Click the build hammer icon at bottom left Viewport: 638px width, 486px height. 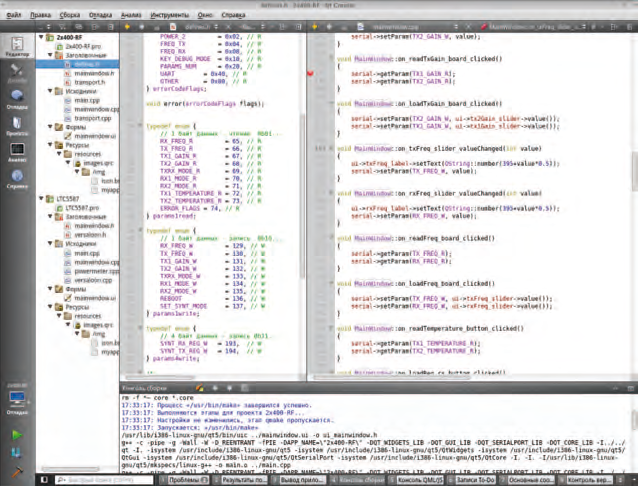[x=16, y=471]
